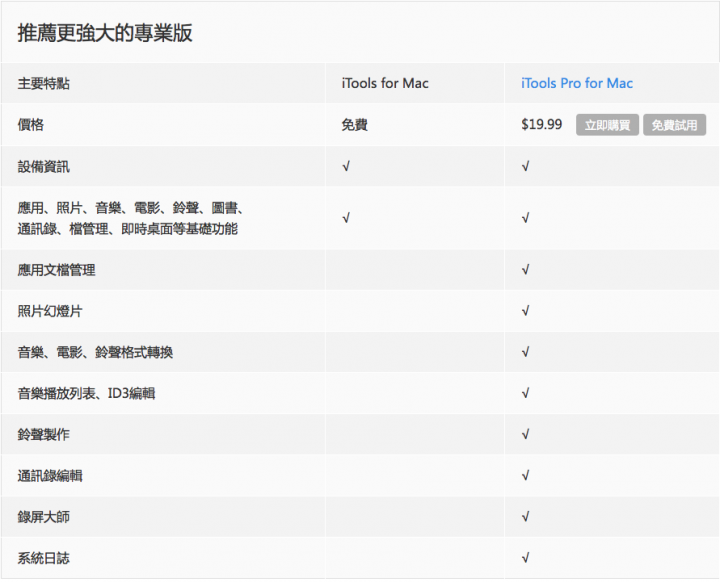The height and width of the screenshot is (582, 720).
Task: Click iTools for Mac checkmark in 設備資訊 row
Action: click(346, 166)
